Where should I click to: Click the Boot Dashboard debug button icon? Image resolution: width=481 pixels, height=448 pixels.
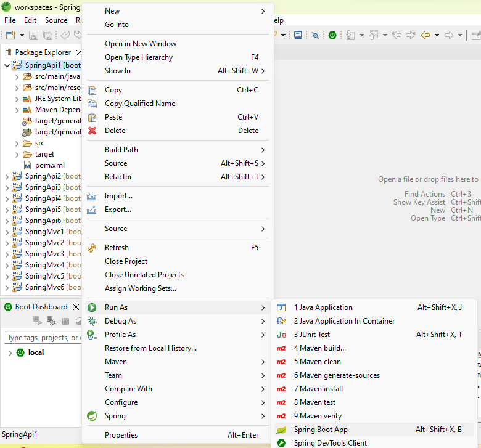coord(51,320)
